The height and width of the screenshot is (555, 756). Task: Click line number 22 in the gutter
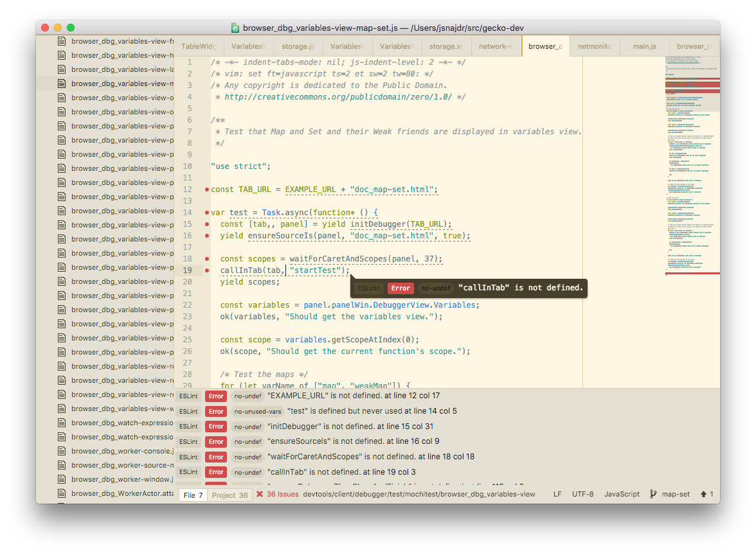tap(187, 305)
